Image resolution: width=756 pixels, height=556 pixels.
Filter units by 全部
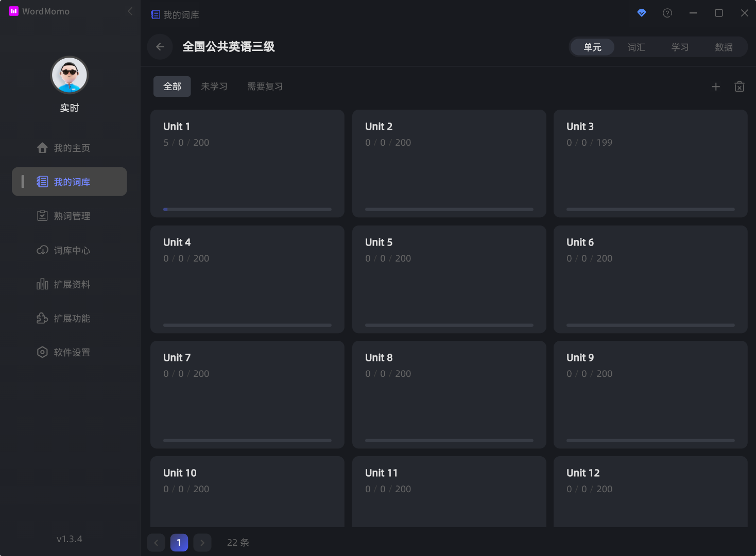(x=172, y=86)
